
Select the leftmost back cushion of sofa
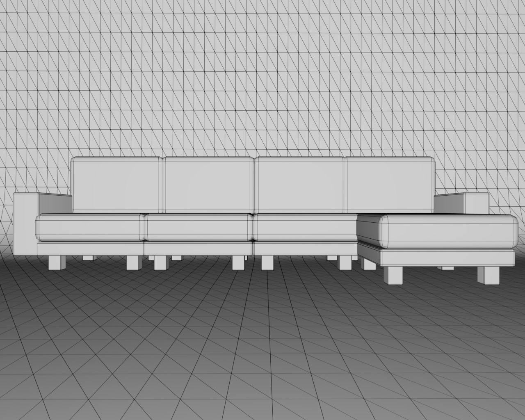coord(116,185)
